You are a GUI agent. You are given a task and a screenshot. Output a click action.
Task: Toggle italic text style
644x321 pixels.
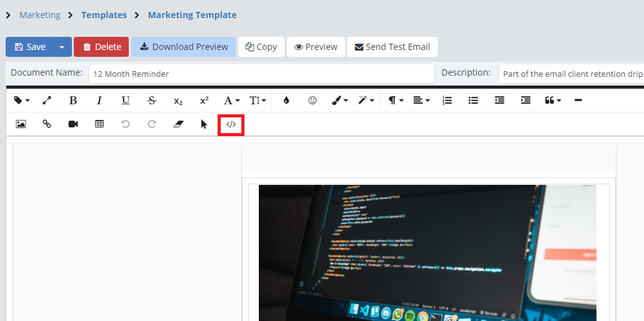[x=99, y=101]
